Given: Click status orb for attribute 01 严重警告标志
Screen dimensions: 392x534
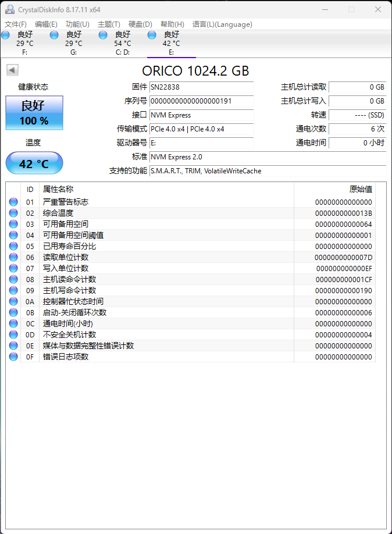Looking at the screenshot, I should pos(13,202).
